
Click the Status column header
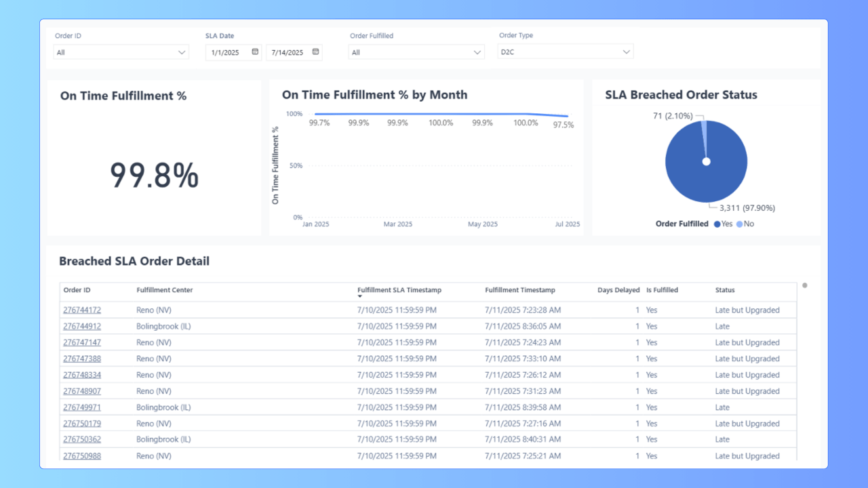pyautogui.click(x=724, y=290)
